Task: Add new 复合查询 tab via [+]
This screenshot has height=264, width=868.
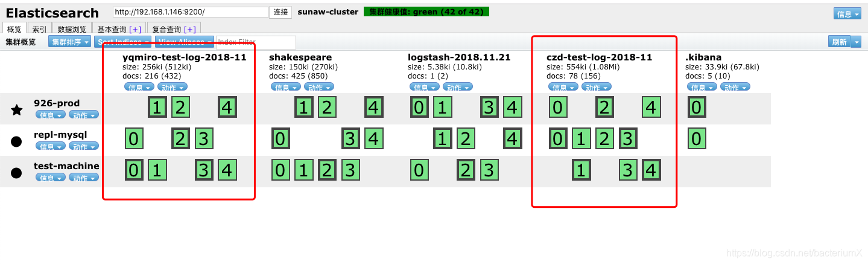Action: [190, 29]
